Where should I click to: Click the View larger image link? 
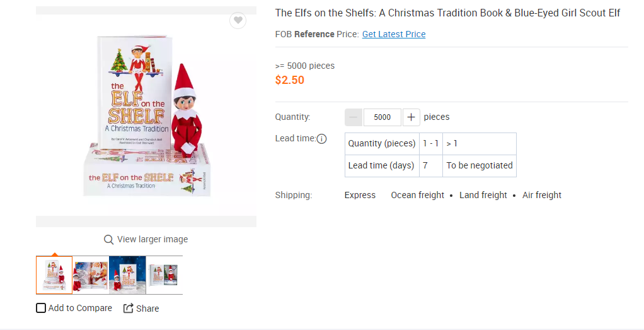(x=152, y=239)
